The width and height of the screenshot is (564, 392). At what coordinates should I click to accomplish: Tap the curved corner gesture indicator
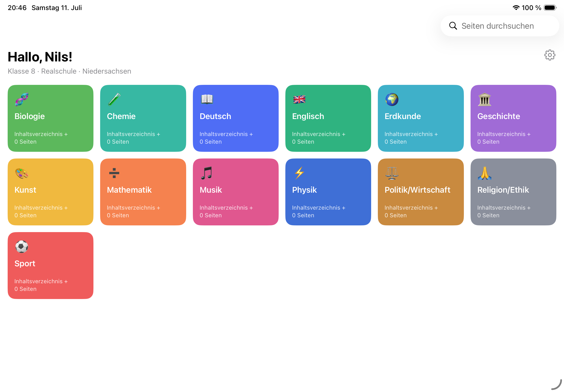pyautogui.click(x=557, y=385)
